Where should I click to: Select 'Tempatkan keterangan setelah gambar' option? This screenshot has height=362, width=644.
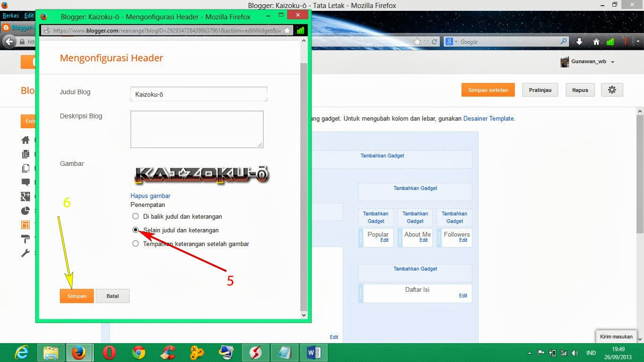coord(136,244)
